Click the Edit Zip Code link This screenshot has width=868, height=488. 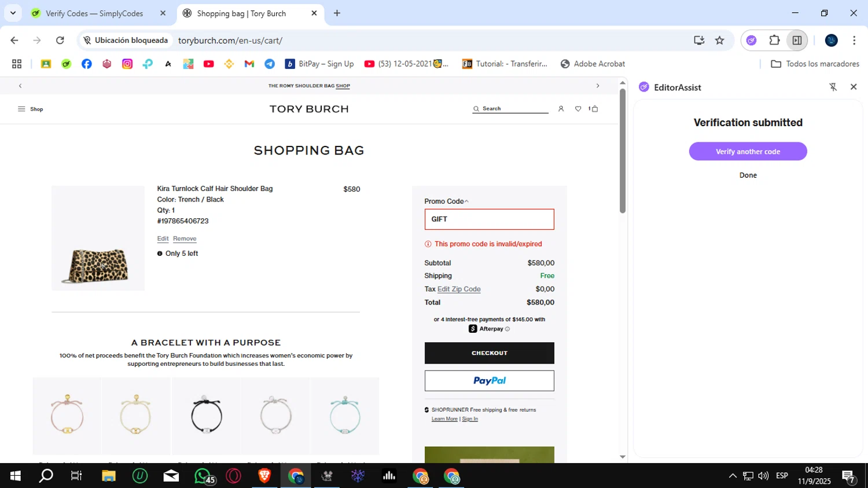tap(459, 289)
